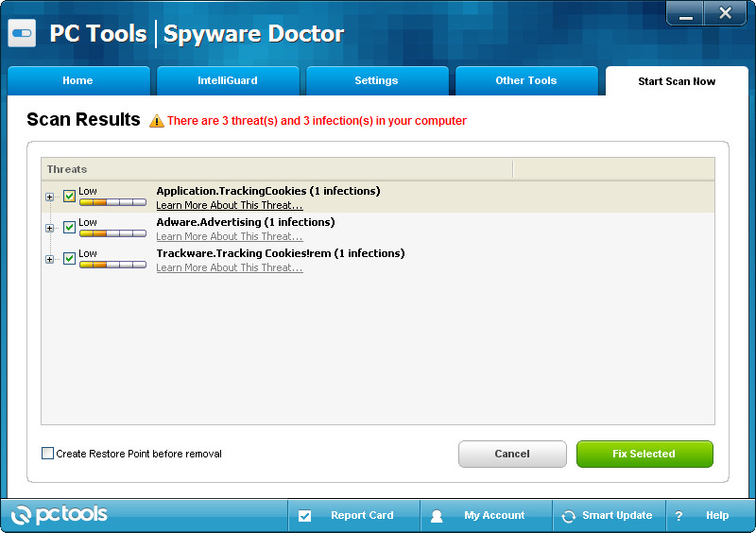The height and width of the screenshot is (533, 756).
Task: Open Learn More link for Adware.Advertising
Action: coord(230,237)
